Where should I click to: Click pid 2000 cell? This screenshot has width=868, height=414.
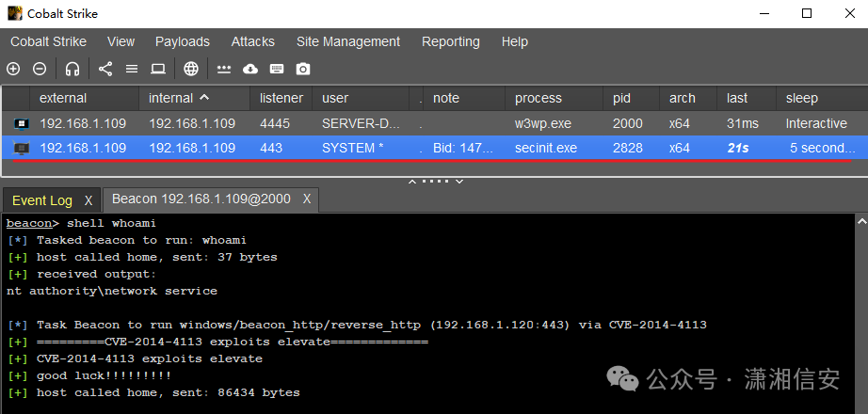[631, 123]
